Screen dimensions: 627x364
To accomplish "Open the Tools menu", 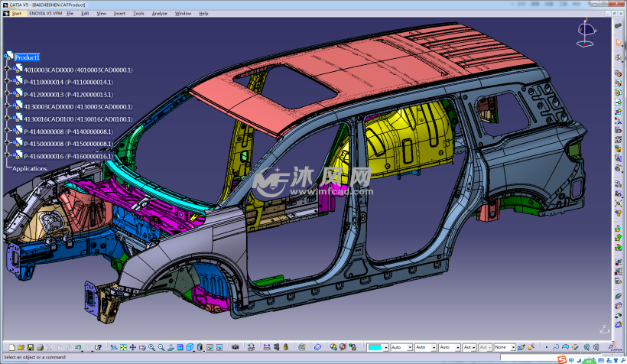I will pos(138,13).
